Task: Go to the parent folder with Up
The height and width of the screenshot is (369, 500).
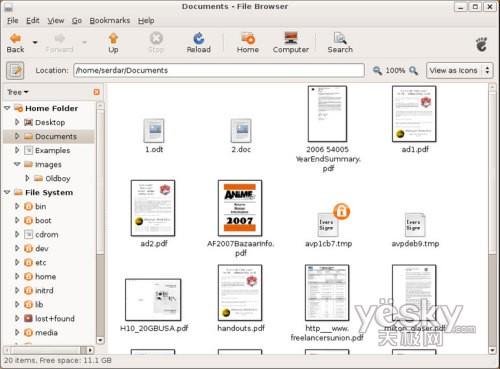Action: tap(113, 43)
